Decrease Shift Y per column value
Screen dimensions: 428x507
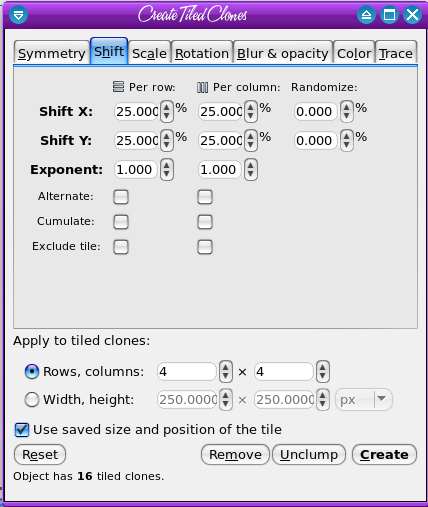coord(251,145)
